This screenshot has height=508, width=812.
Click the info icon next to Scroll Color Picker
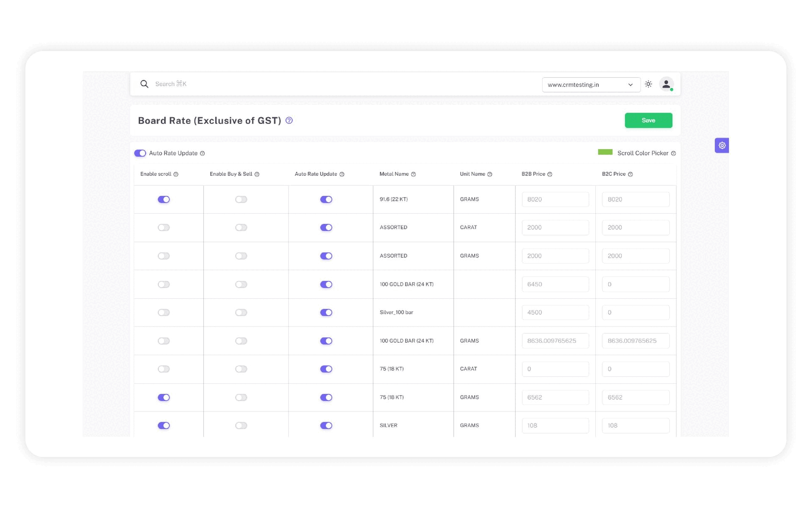point(673,154)
